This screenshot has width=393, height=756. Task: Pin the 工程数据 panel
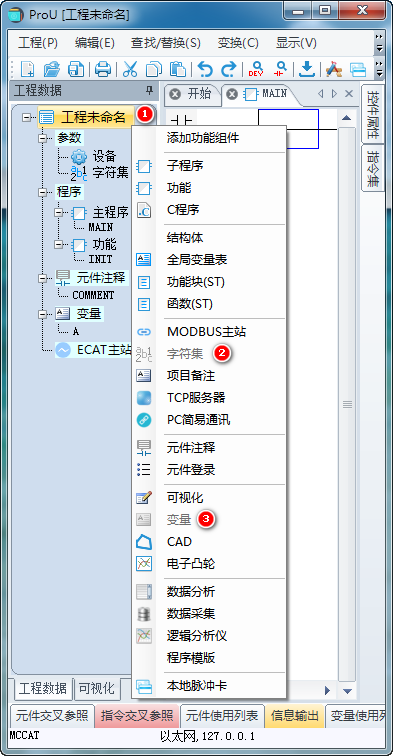click(x=149, y=91)
